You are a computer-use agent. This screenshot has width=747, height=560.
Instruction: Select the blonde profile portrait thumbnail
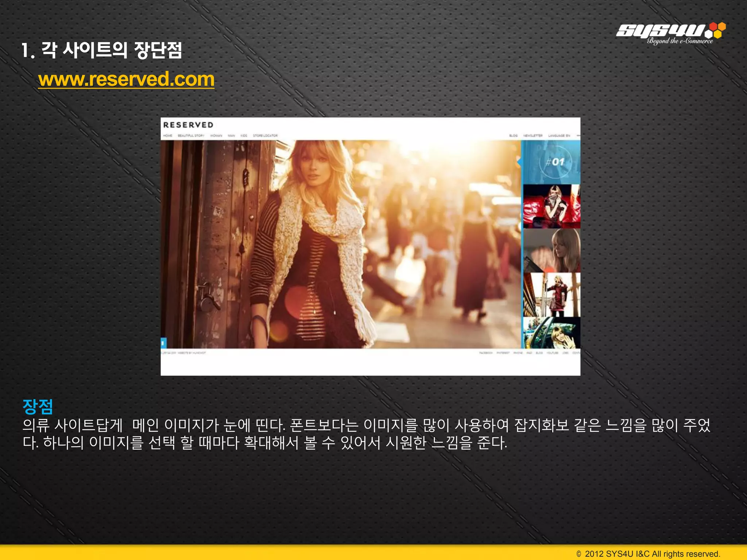[x=551, y=250]
